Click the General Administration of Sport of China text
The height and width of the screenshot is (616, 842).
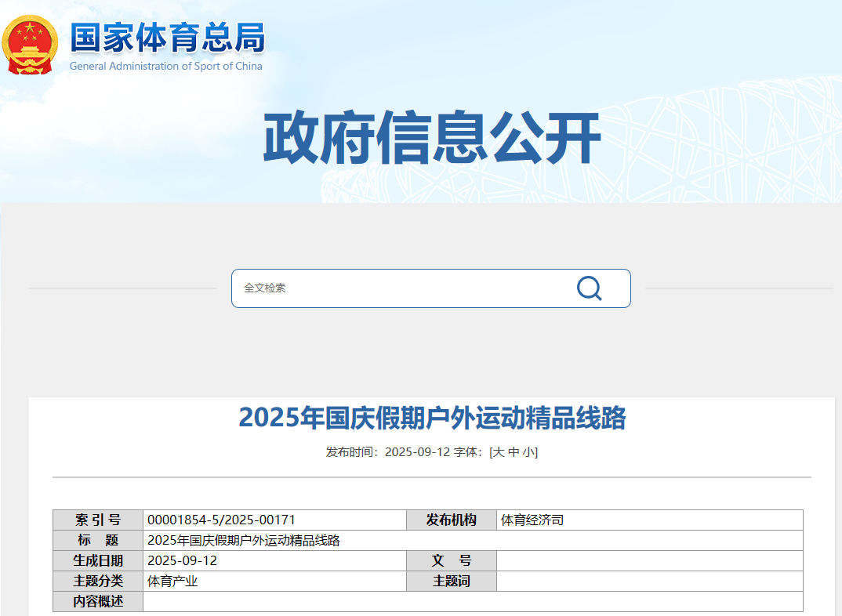[x=165, y=67]
